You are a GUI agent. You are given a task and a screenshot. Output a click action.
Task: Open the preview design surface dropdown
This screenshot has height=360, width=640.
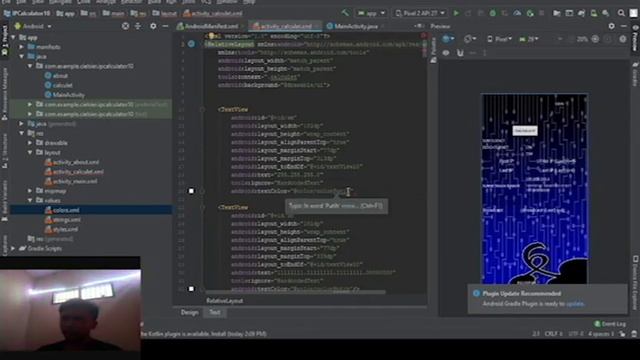(x=449, y=39)
